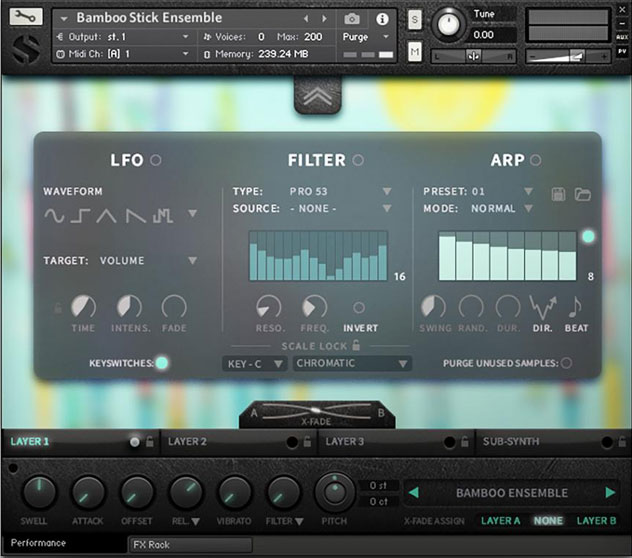
Task: Click the X-Fade slider between A and B
Action: pyautogui.click(x=315, y=411)
